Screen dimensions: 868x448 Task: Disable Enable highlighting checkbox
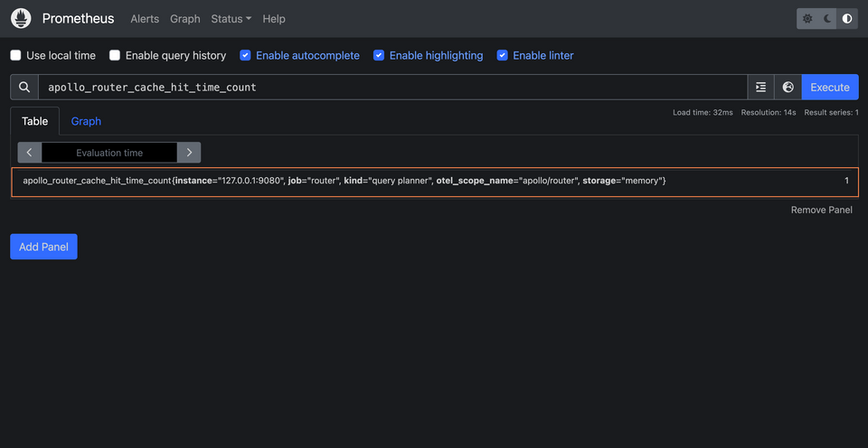click(x=379, y=55)
